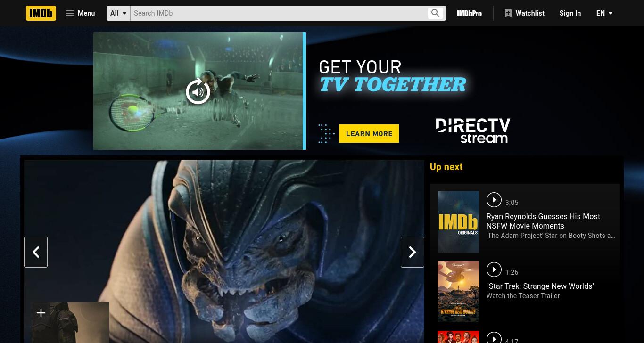Open the IMDbPro link
Screen dimensions: 644x343
[x=469, y=13]
